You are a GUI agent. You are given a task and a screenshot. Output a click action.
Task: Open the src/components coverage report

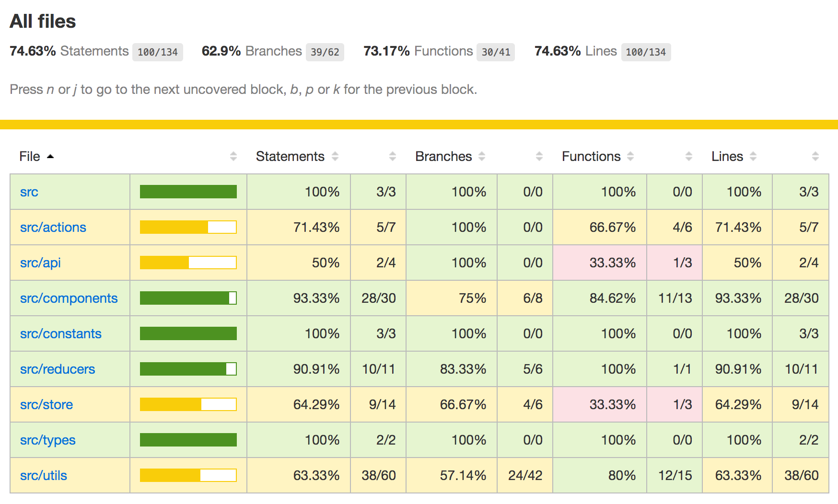(x=69, y=298)
